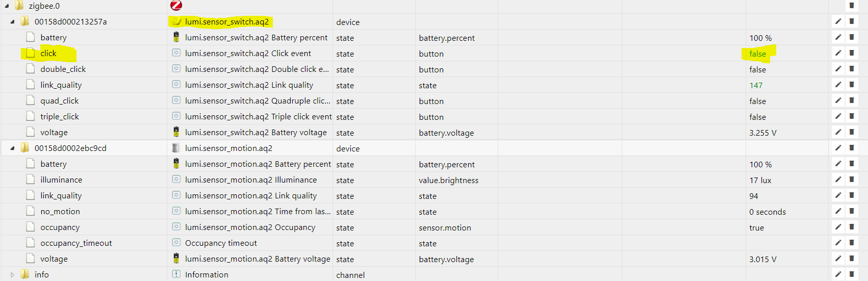
Task: Delete the info channel with trash icon
Action: click(x=852, y=274)
